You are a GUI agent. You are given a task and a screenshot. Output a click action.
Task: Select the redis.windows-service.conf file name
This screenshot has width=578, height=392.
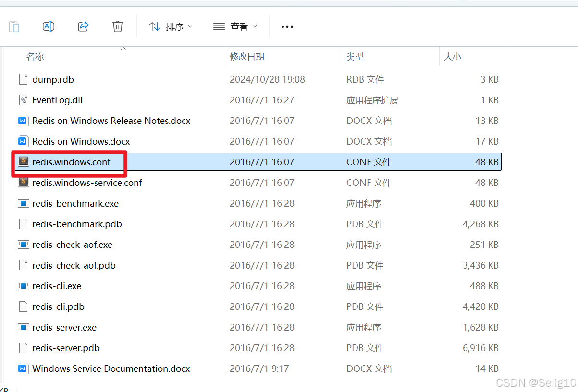tap(87, 183)
